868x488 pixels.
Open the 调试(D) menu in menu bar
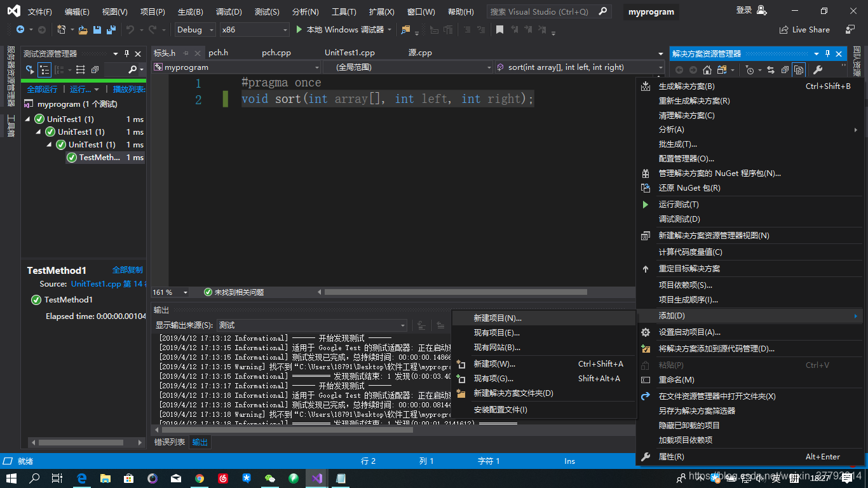(x=229, y=11)
